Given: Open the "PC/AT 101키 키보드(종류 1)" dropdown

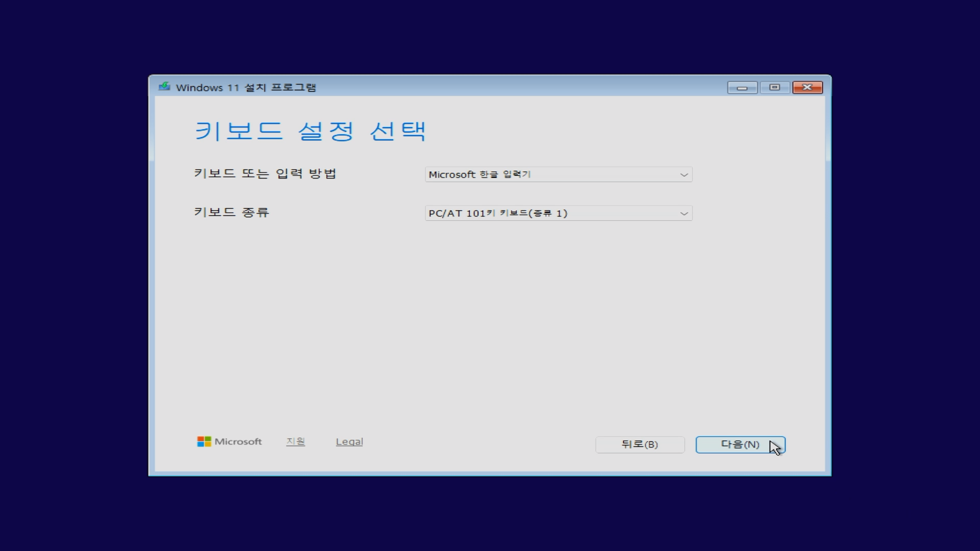Looking at the screenshot, I should point(558,213).
